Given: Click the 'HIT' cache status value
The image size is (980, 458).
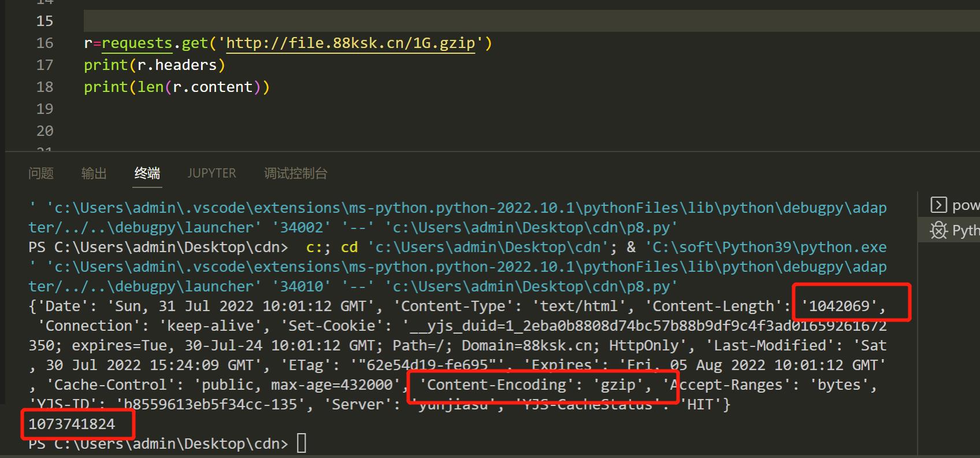Looking at the screenshot, I should (700, 404).
